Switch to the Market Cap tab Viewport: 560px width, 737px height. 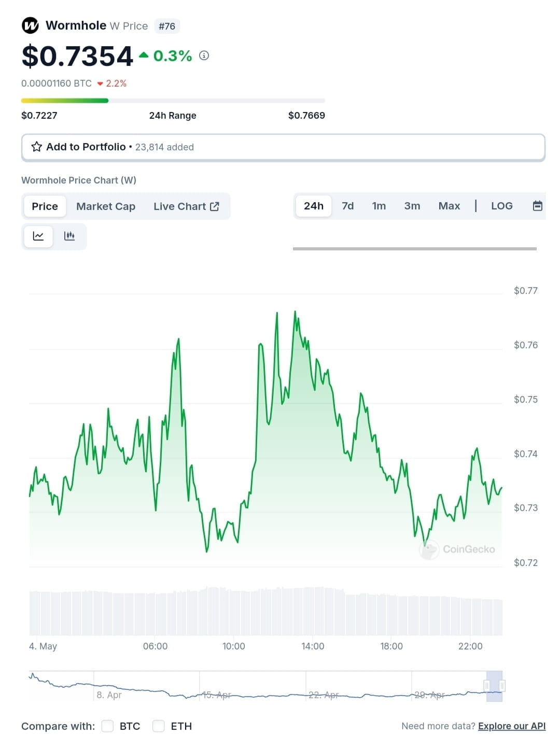coord(105,206)
